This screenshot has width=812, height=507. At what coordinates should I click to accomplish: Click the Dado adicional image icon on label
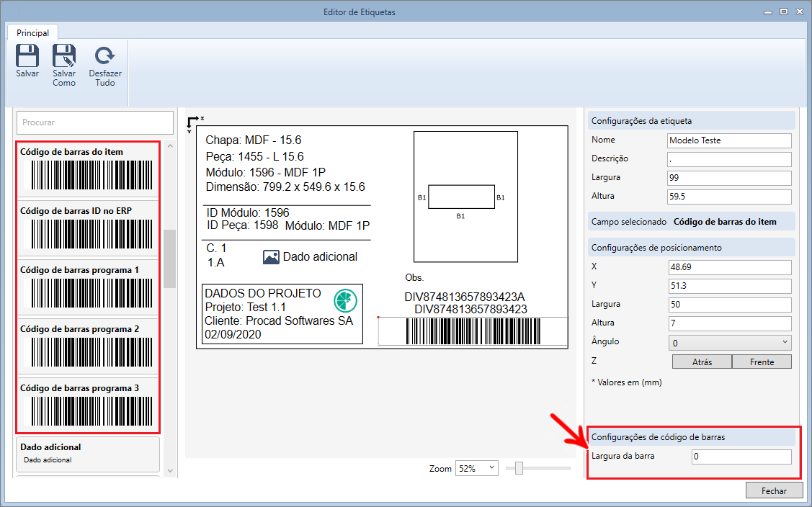[271, 257]
